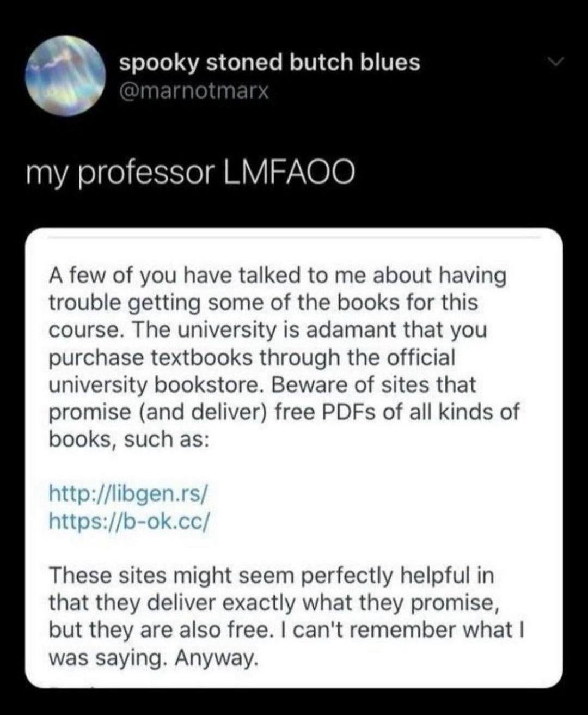Click the text 'such as:'
This screenshot has width=588, height=715.
click(x=166, y=439)
